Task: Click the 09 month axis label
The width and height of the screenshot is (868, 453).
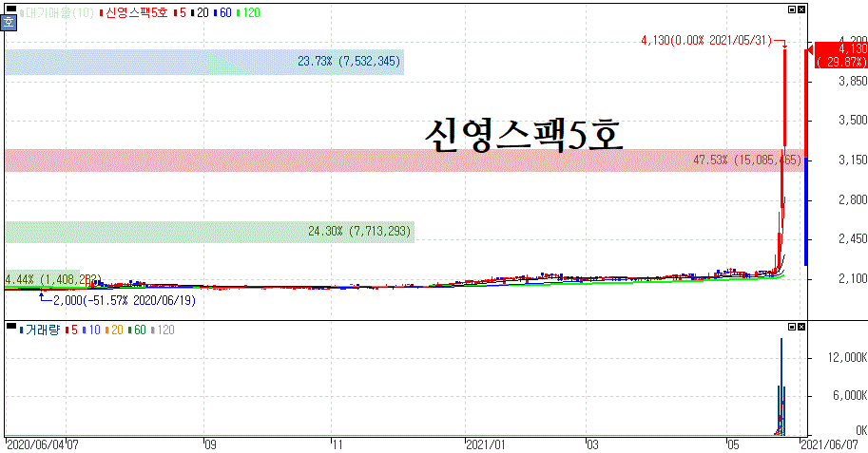Action: [x=210, y=444]
